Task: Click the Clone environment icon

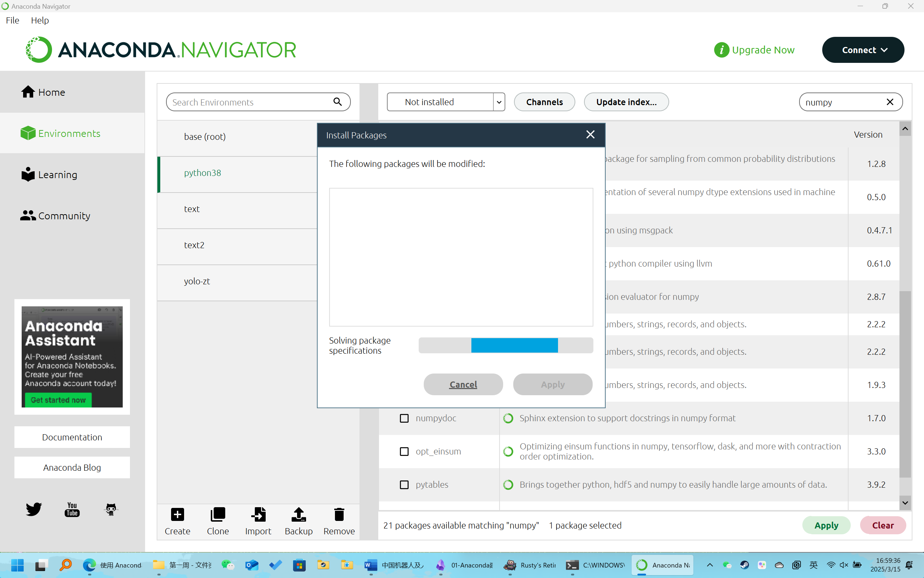Action: pyautogui.click(x=218, y=514)
